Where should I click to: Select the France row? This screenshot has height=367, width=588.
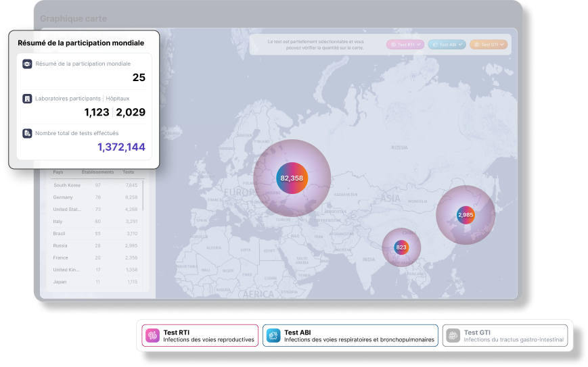(x=95, y=258)
